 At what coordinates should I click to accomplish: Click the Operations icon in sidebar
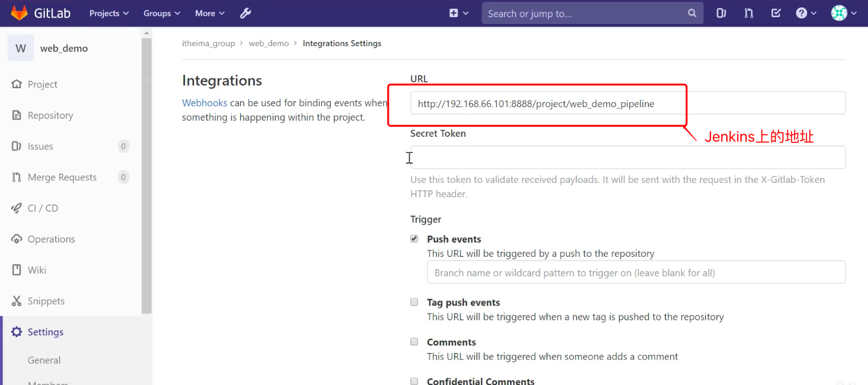click(x=17, y=239)
